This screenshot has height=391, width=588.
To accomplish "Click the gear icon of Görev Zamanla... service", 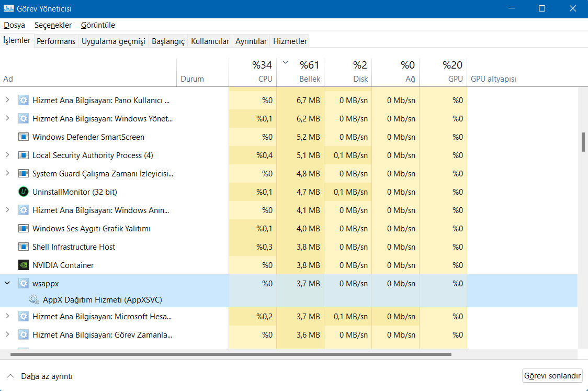I will (23, 334).
